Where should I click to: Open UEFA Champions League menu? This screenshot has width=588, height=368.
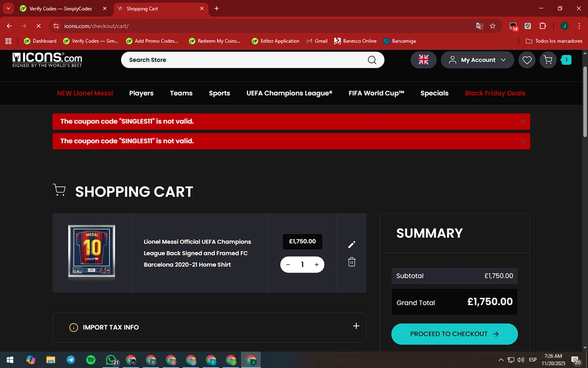point(289,93)
